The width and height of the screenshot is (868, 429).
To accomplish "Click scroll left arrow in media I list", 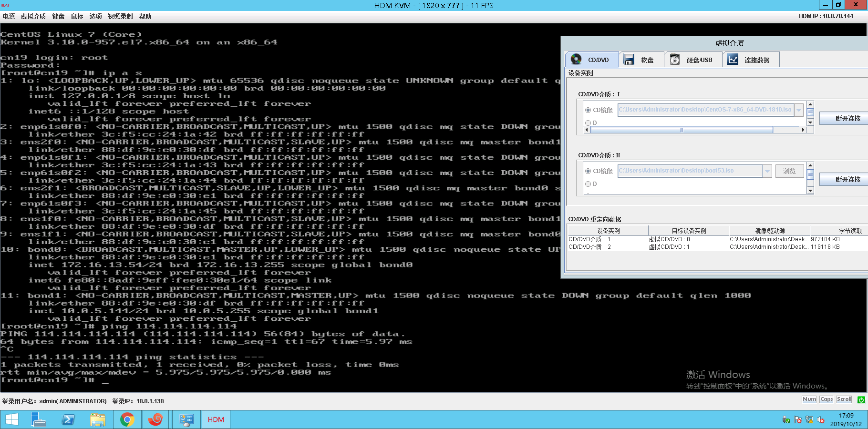I will click(x=588, y=130).
